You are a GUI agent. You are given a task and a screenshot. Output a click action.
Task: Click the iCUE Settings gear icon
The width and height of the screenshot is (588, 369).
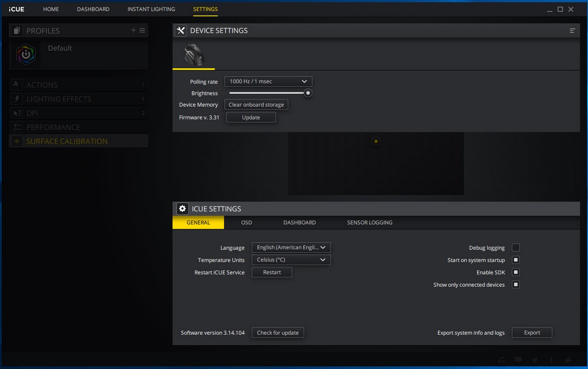[182, 209]
